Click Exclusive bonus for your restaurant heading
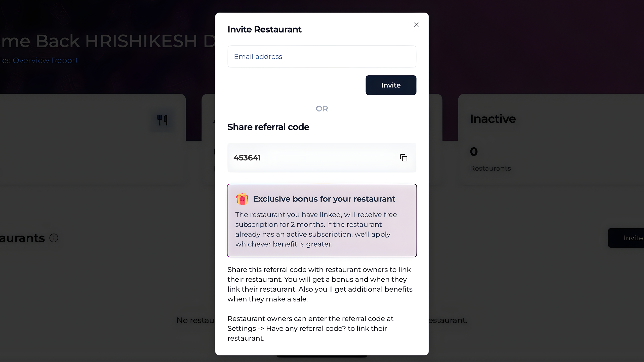The width and height of the screenshot is (644, 362). click(324, 199)
